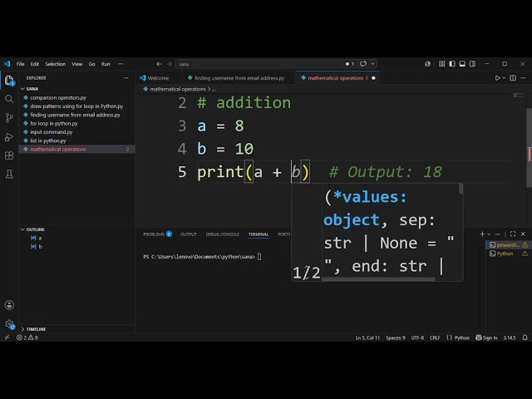Viewport: 532px width, 399px height.
Task: Open the Edit menu
Action: [35, 64]
